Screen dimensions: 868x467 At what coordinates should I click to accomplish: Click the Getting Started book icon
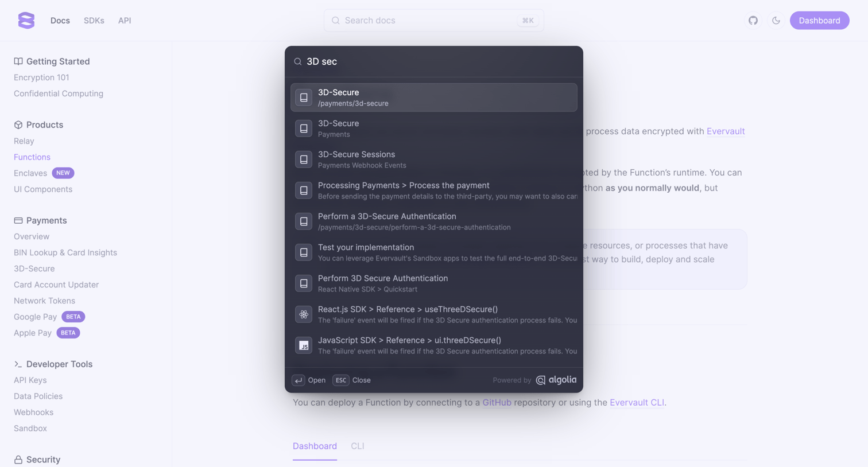tap(18, 61)
